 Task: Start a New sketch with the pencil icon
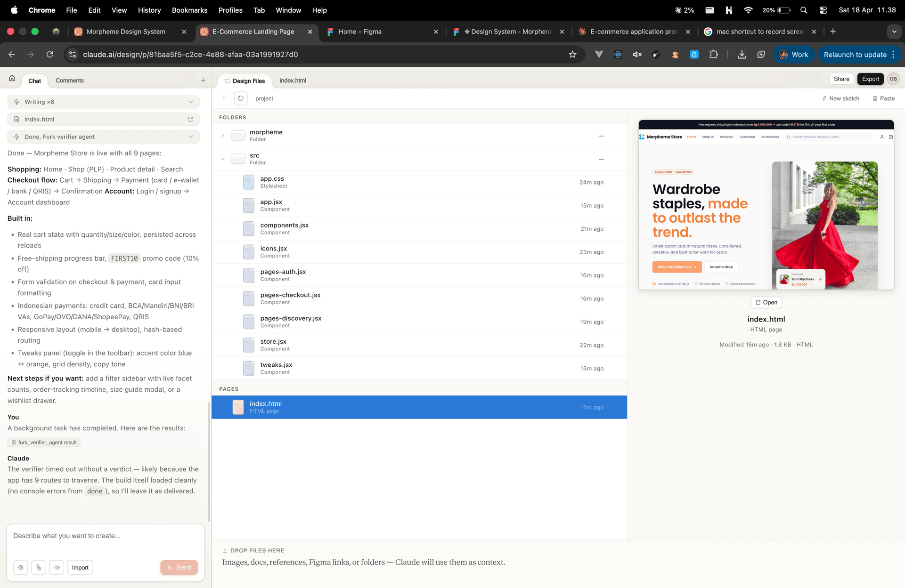pos(841,98)
